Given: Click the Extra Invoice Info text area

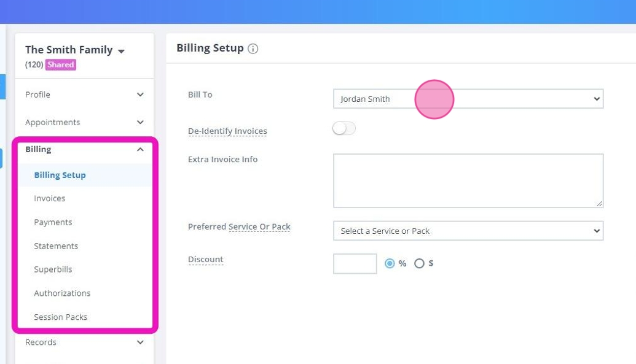Looking at the screenshot, I should [x=468, y=180].
